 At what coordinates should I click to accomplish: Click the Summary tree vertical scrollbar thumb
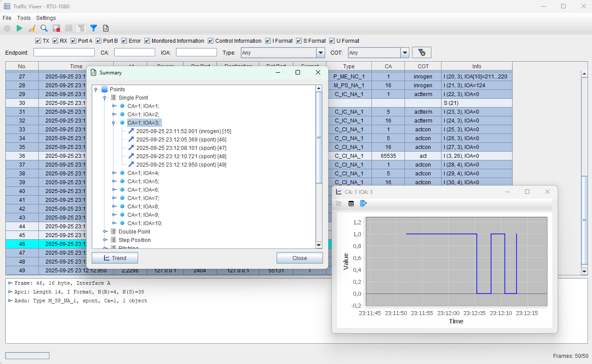tap(319, 137)
